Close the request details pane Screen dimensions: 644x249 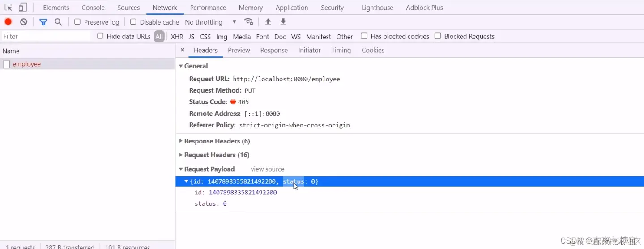point(183,50)
